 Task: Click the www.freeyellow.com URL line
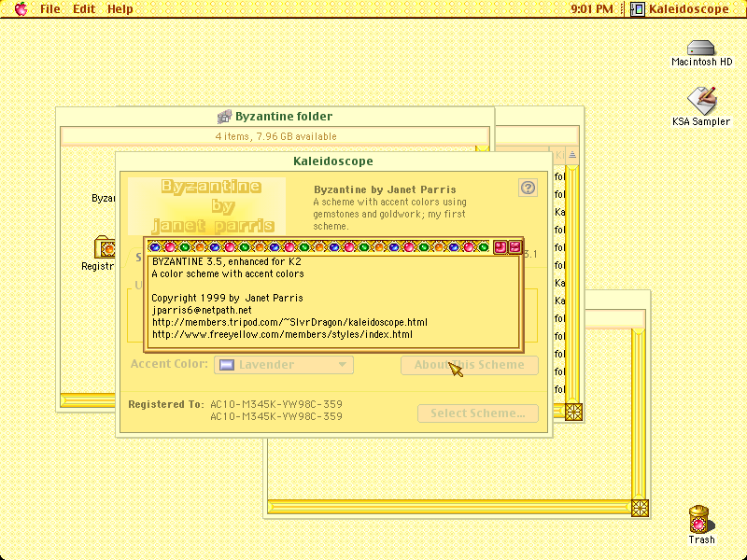coord(282,334)
